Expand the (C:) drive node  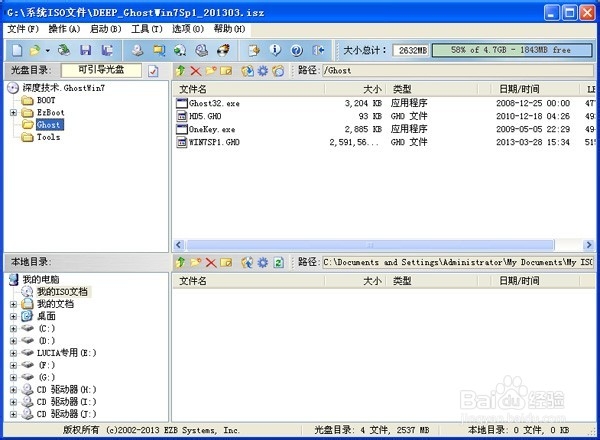13,329
